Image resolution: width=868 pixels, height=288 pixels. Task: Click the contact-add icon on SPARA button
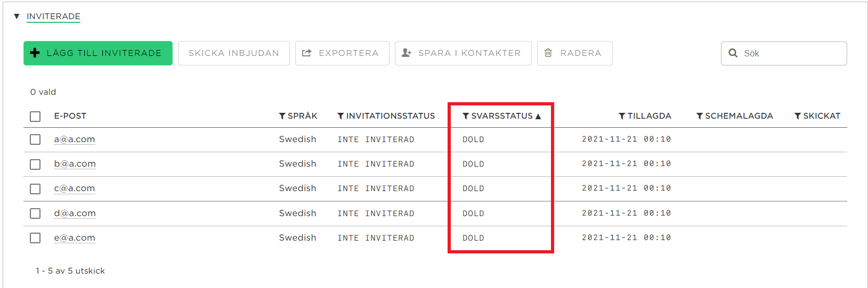407,53
